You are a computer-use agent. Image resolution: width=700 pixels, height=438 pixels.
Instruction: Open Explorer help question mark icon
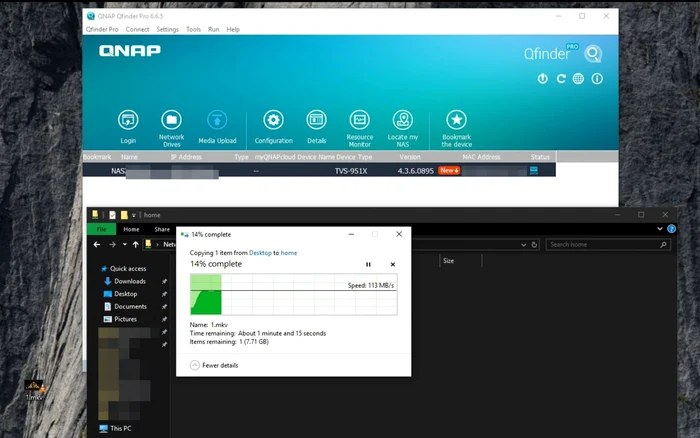(671, 229)
